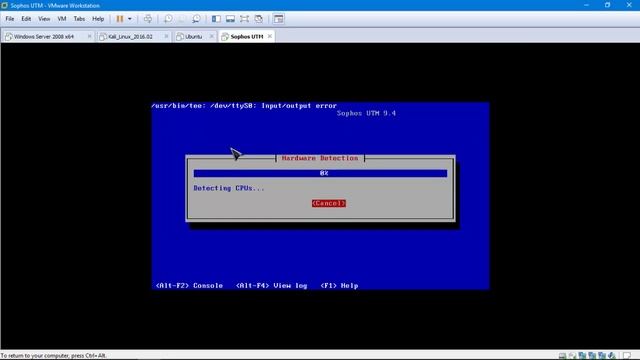
Task: Take a snapshot of this VM
Action: tap(168, 19)
